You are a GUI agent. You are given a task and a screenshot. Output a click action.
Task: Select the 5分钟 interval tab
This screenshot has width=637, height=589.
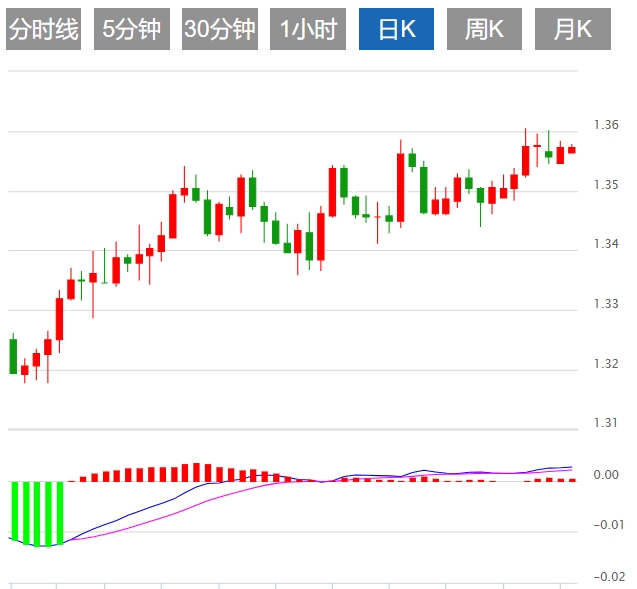coord(132,29)
